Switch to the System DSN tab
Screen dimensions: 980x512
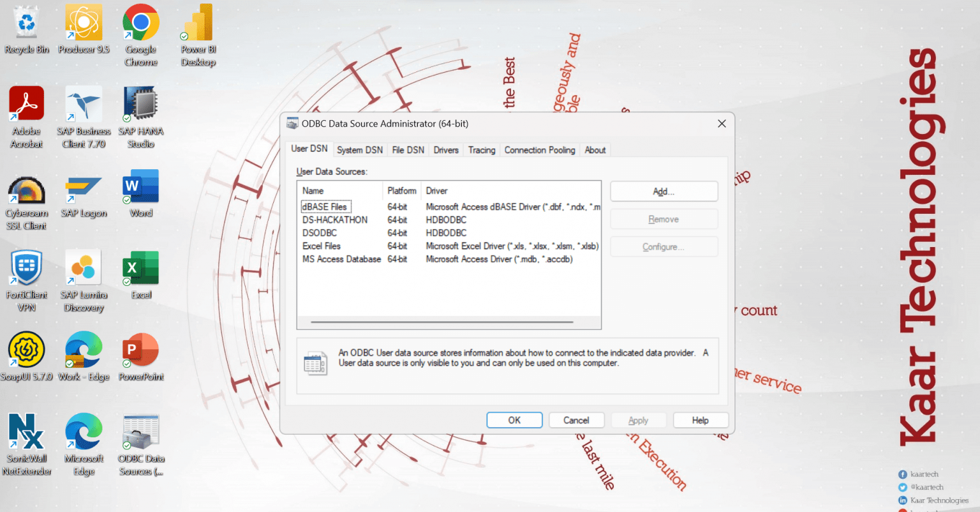pos(359,149)
